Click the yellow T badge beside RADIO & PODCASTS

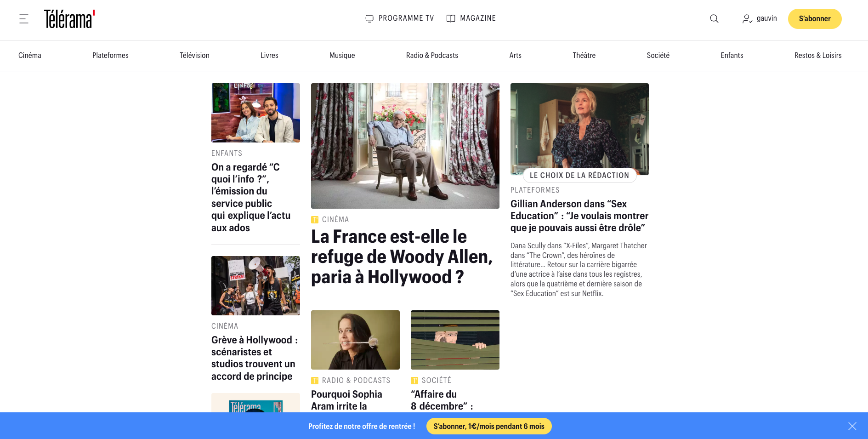click(x=315, y=380)
